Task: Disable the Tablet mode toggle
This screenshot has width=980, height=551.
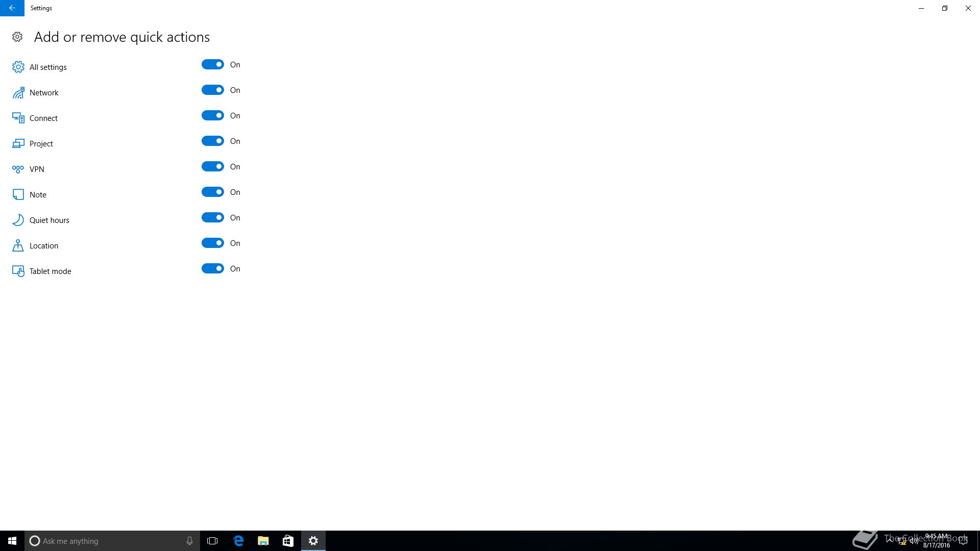Action: coord(212,269)
